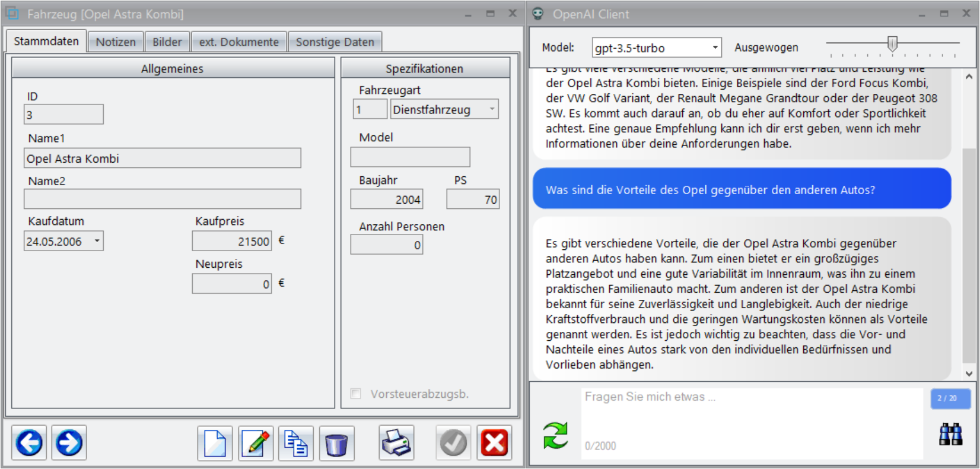This screenshot has height=469, width=980.
Task: Click the OpenAI Client alien title icon
Action: pos(538,14)
